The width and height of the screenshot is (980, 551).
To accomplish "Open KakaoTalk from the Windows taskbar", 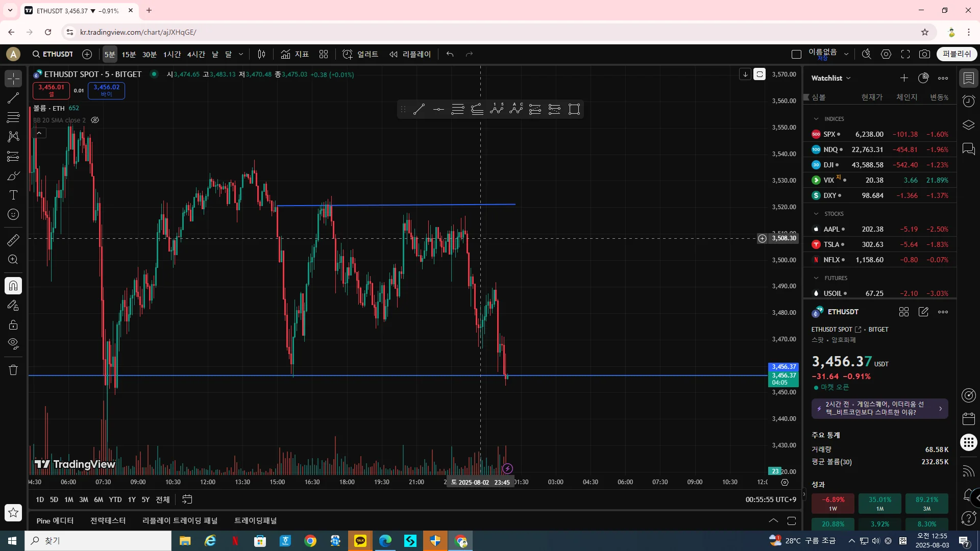I will 360,541.
